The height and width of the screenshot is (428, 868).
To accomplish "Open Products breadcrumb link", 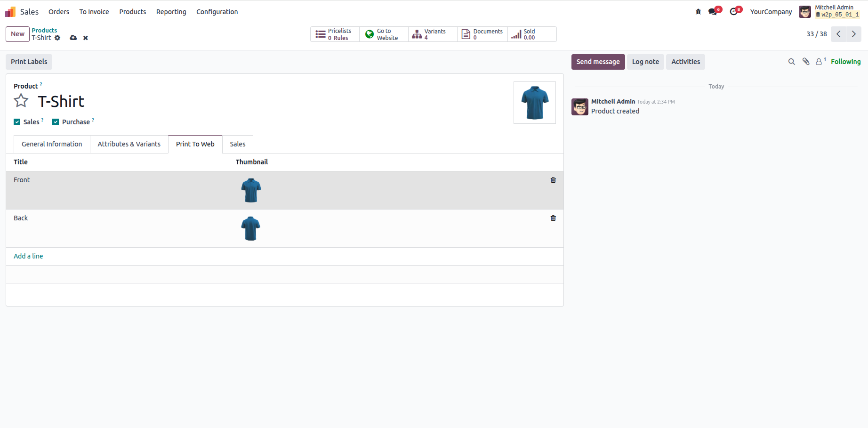I will tap(44, 30).
